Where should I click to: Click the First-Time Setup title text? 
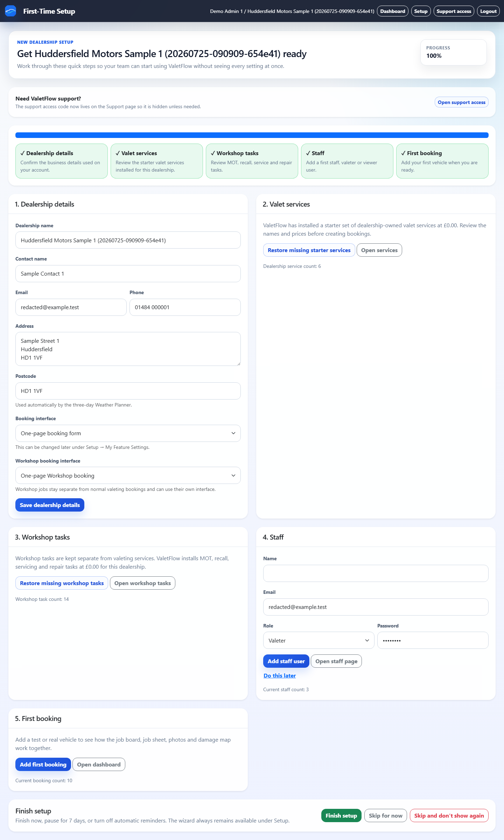[49, 11]
